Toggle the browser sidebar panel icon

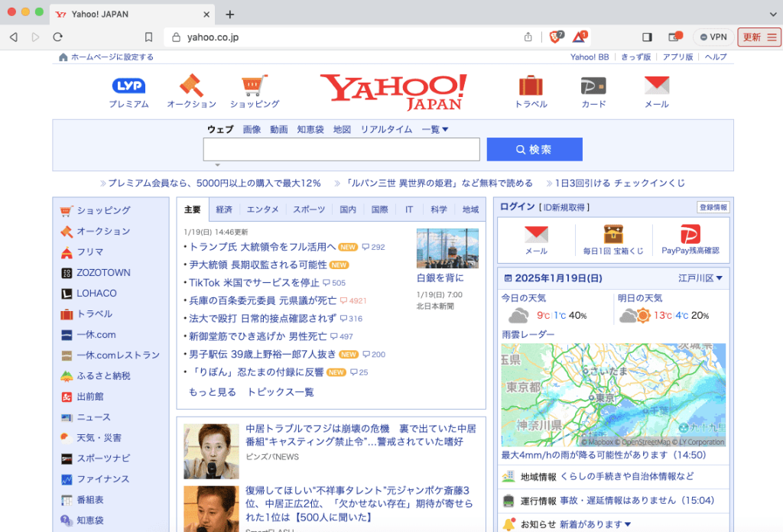pos(647,37)
